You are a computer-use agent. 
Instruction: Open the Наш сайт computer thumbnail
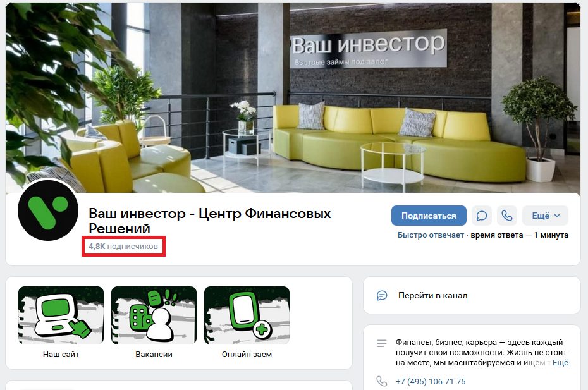click(x=61, y=315)
